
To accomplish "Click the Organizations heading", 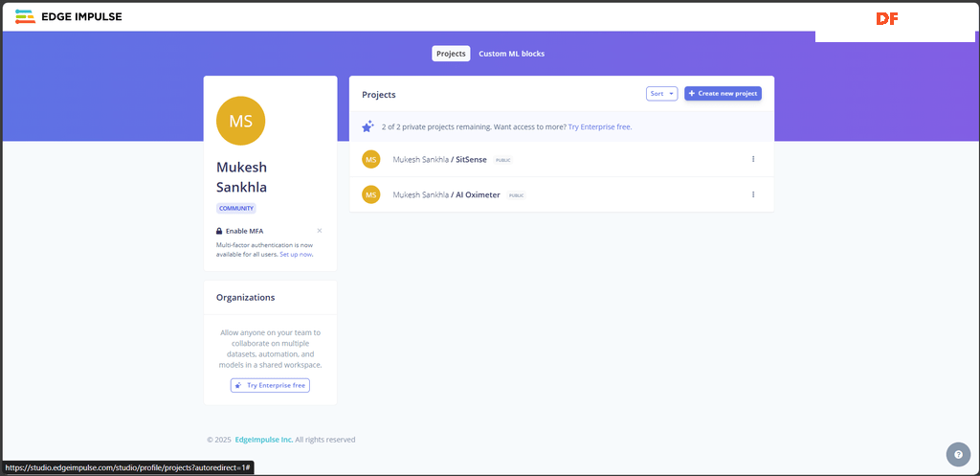I will click(246, 298).
